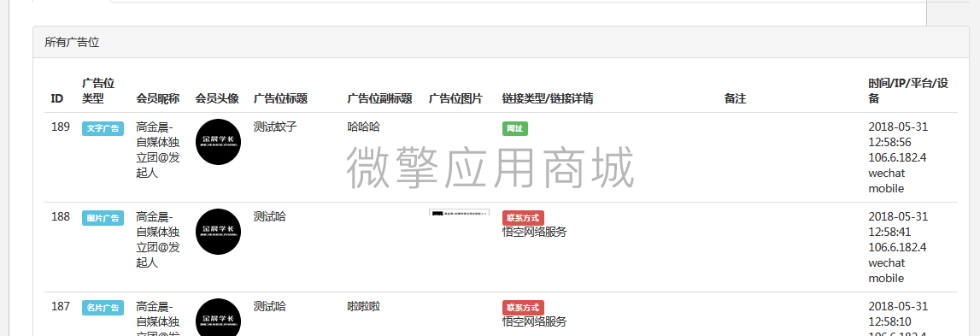Select the ID 189 cell

[x=60, y=127]
